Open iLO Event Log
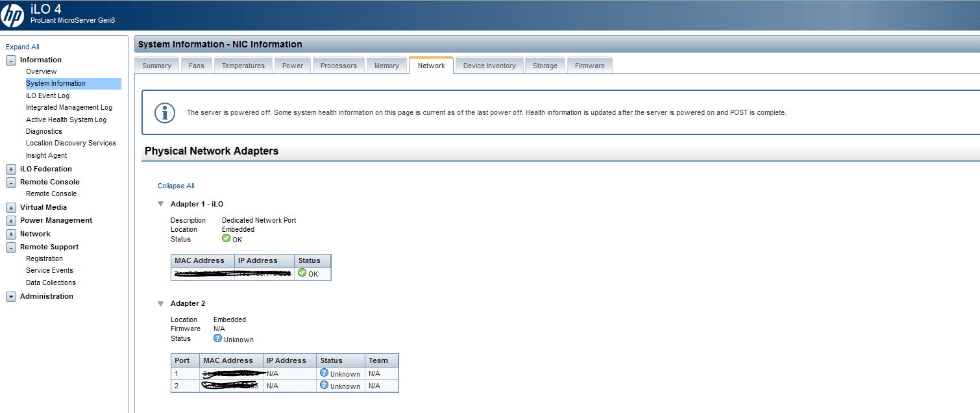Image resolution: width=980 pixels, height=413 pixels. [x=47, y=95]
